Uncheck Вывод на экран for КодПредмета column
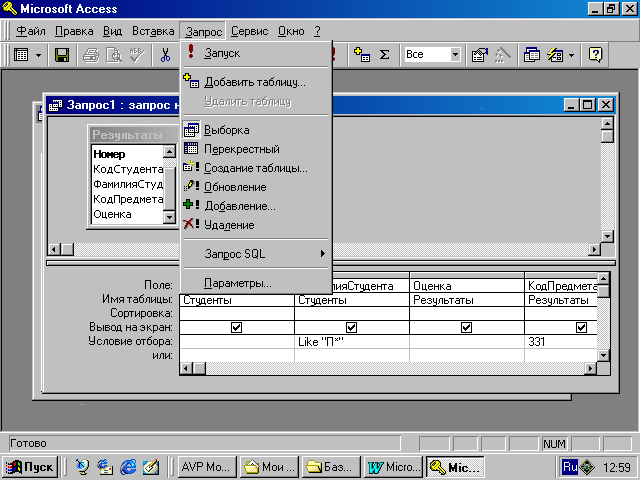This screenshot has width=640, height=480. point(581,327)
